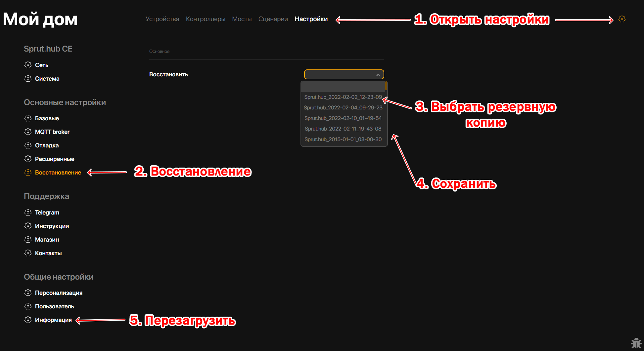Open the Расширенные settings link
Image resolution: width=644 pixels, height=351 pixels.
tap(55, 159)
